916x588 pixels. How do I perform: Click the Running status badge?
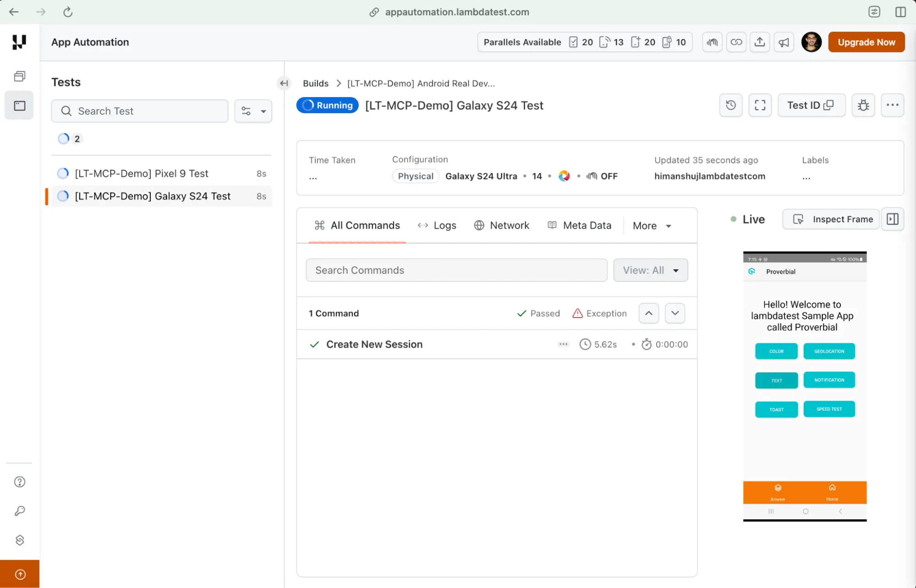point(328,105)
